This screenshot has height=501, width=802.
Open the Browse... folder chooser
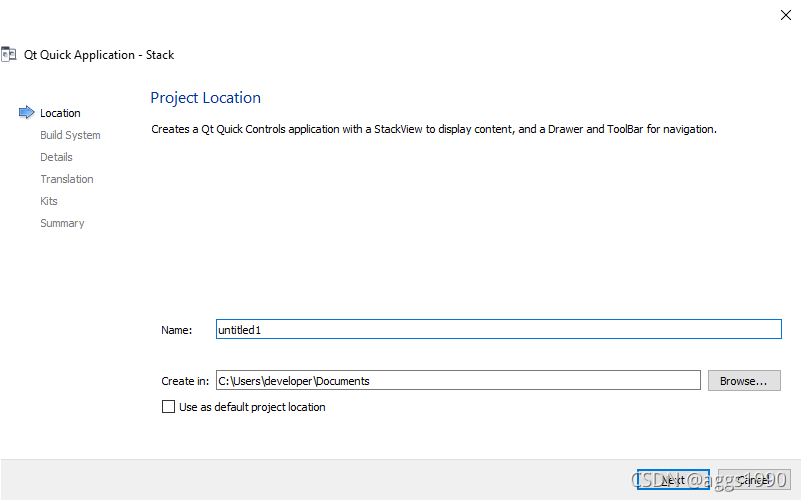pos(744,380)
